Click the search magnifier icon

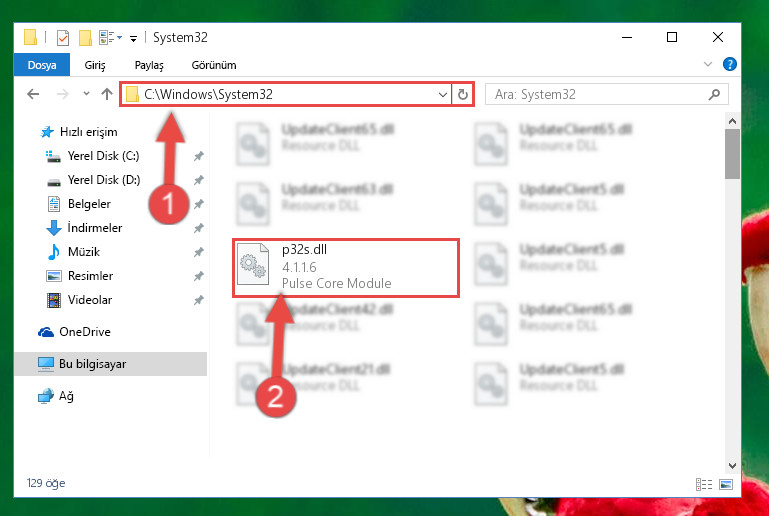click(x=715, y=94)
